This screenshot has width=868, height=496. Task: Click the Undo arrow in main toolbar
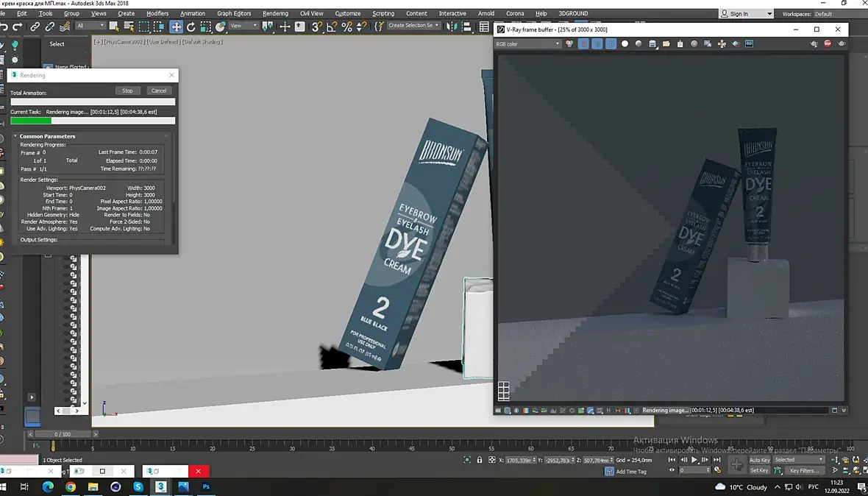pos(4,26)
